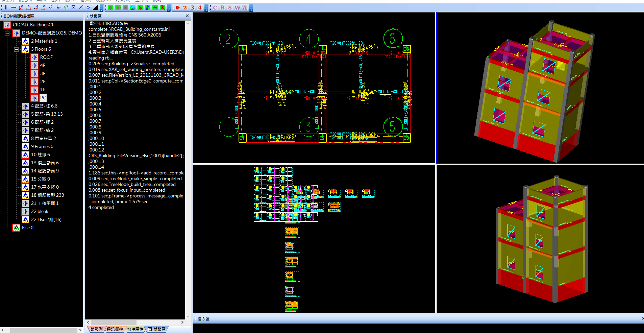Click the pink B letter toolbar button
Image resolution: width=644 pixels, height=333 pixels.
coord(223,7)
